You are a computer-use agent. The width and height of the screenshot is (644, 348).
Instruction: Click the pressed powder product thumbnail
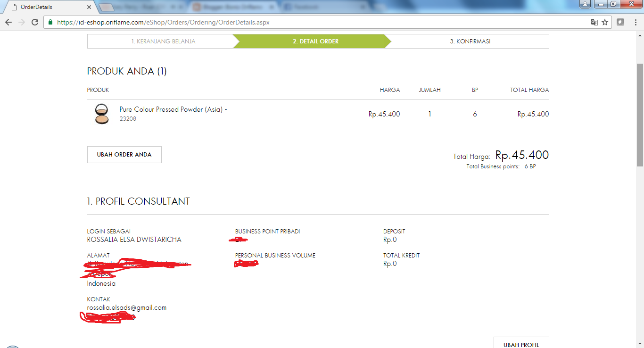point(101,114)
